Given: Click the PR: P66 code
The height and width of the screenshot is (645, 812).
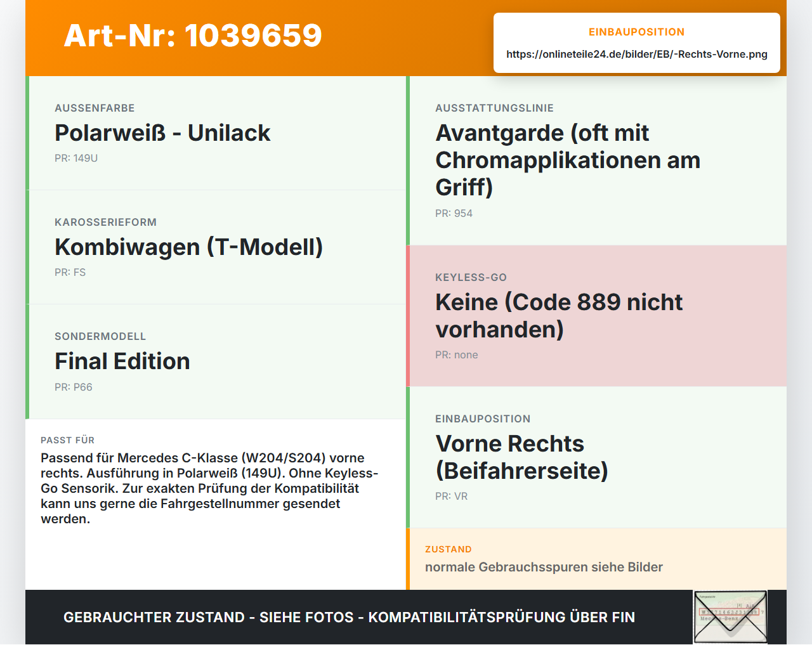Looking at the screenshot, I should [x=74, y=387].
